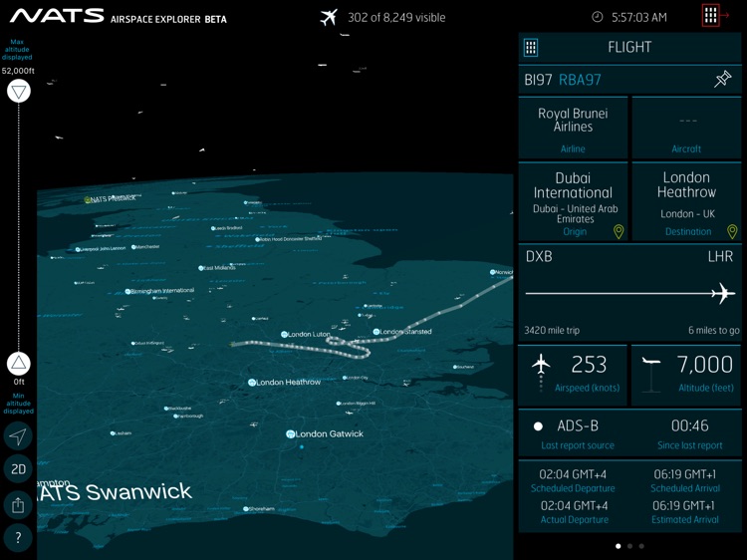
Task: Tap the Royal Brunei Airlines airline tile
Action: 573,128
